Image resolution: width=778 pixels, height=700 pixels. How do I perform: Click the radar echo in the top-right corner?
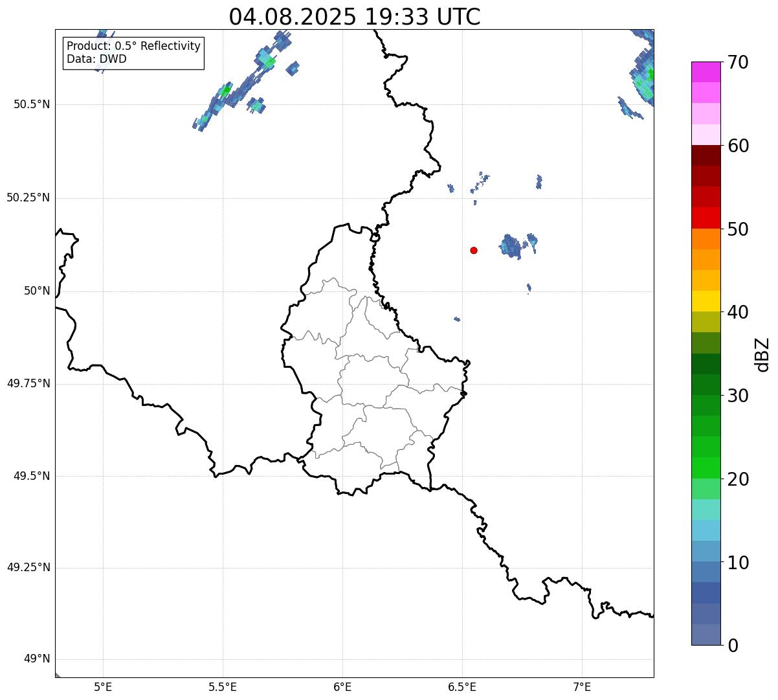(644, 78)
